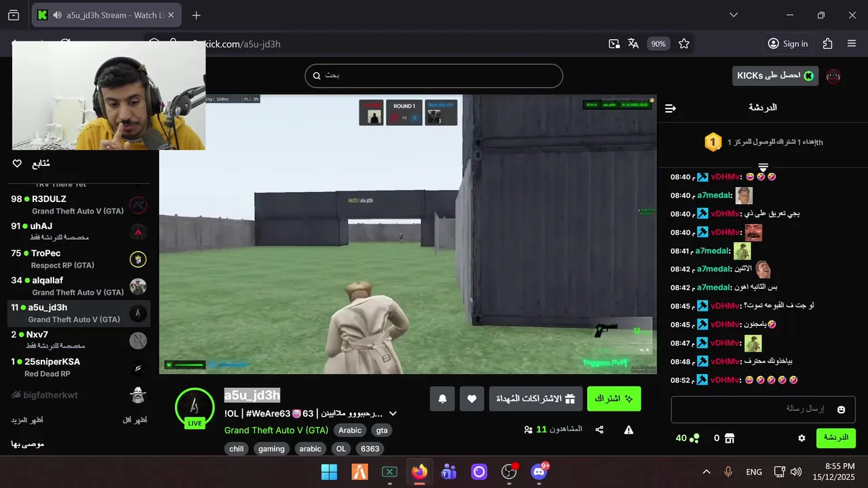Click the alqallaf avatar icon
The image size is (868, 488).
point(138,286)
